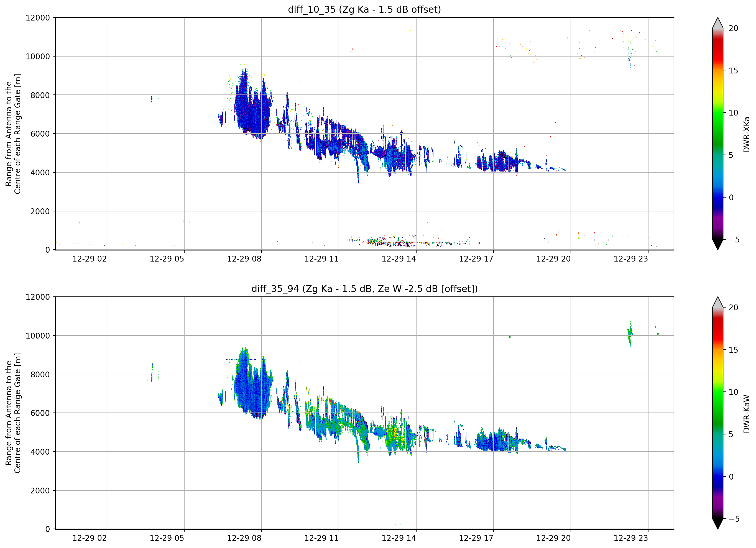Click the '10' tick on the DWR-KaW colorbar
Screen dimensions: 756x548
(x=733, y=392)
